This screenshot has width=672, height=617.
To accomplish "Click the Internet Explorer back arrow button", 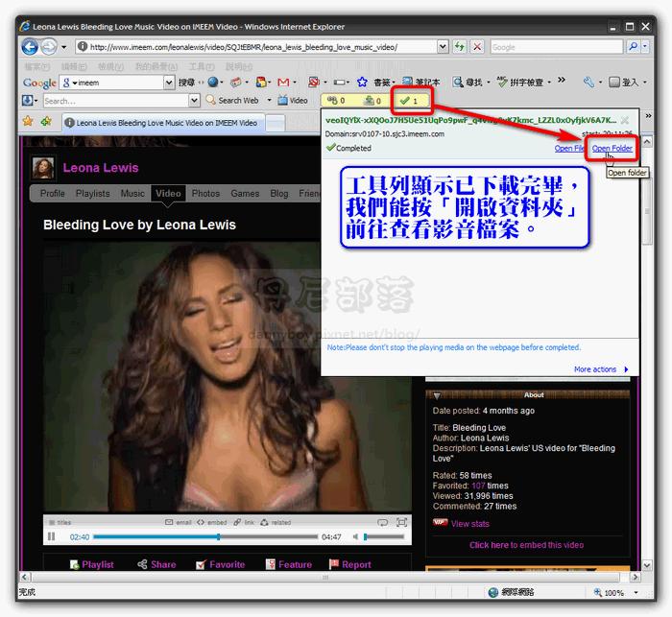I will pyautogui.click(x=30, y=46).
